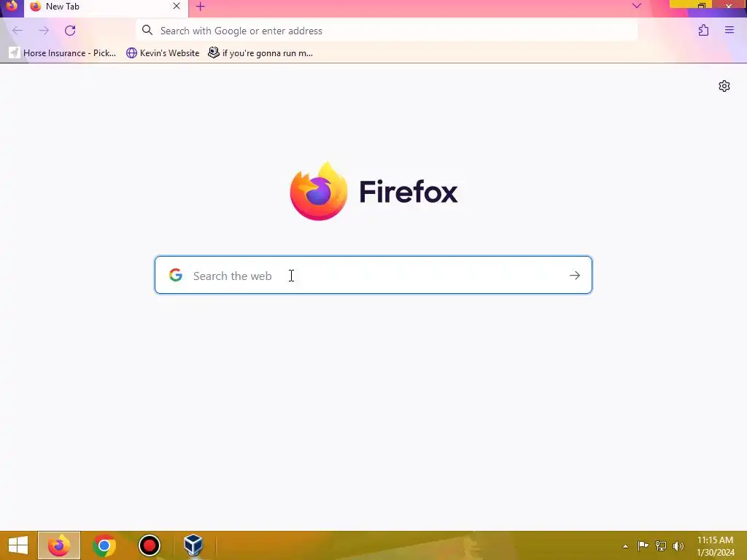Click the address bar search field
747x560 pixels.
click(387, 31)
